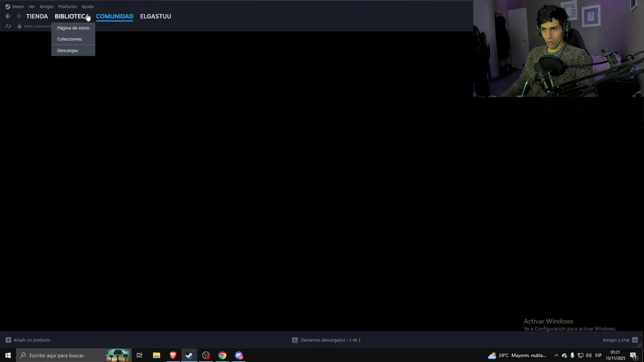Viewport: 644px width, 362px height.
Task: Open the recording app with red dot
Action: (x=206, y=355)
